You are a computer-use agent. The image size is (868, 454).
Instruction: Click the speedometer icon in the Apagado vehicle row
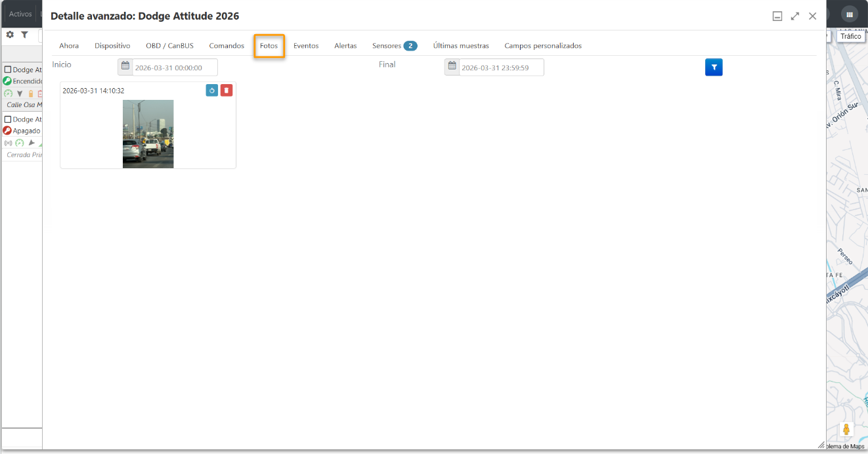point(20,143)
